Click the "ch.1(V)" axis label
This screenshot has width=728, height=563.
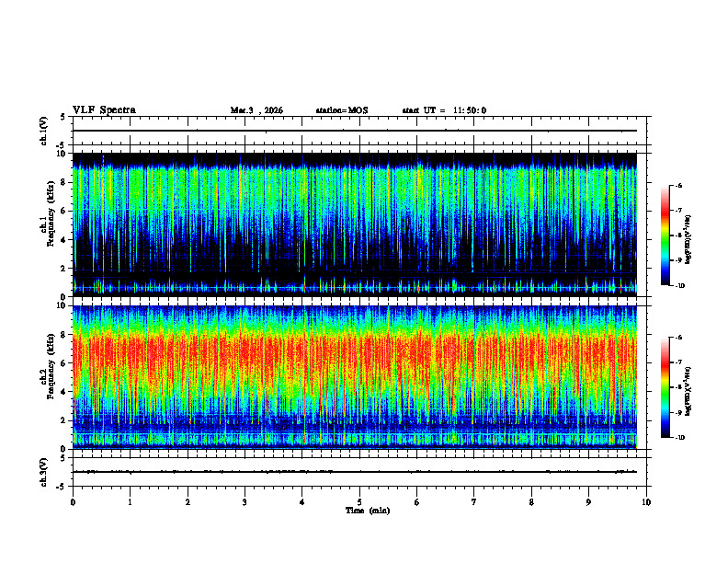point(43,131)
